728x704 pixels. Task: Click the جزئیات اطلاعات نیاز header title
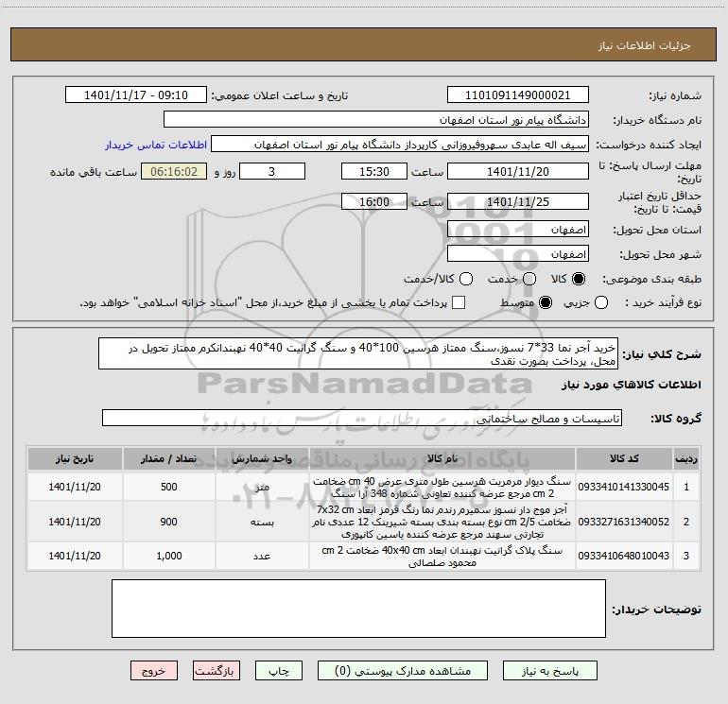[x=644, y=45]
